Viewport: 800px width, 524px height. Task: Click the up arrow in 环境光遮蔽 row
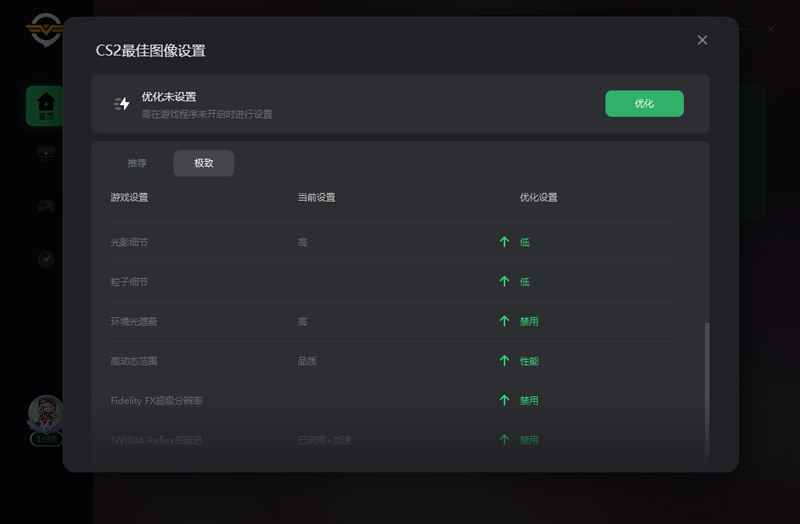504,321
